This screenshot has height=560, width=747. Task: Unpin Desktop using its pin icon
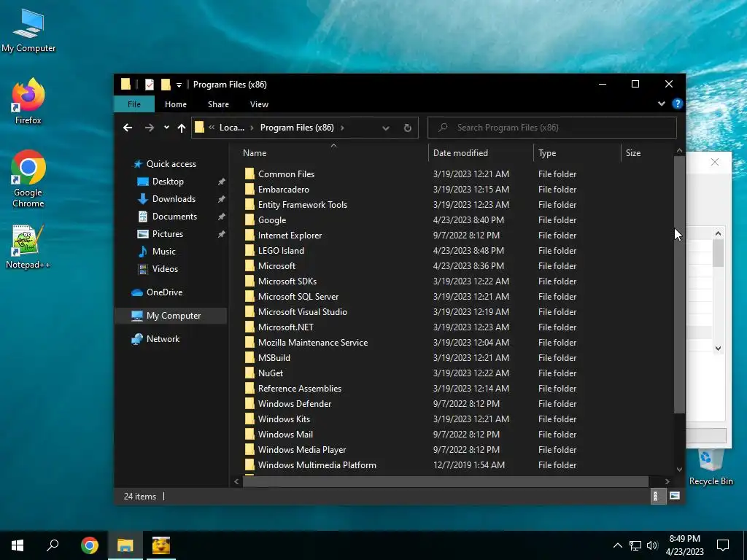tap(222, 182)
